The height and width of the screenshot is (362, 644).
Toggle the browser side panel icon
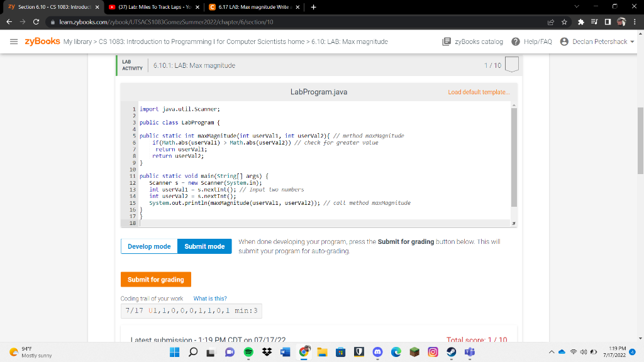[x=608, y=22]
